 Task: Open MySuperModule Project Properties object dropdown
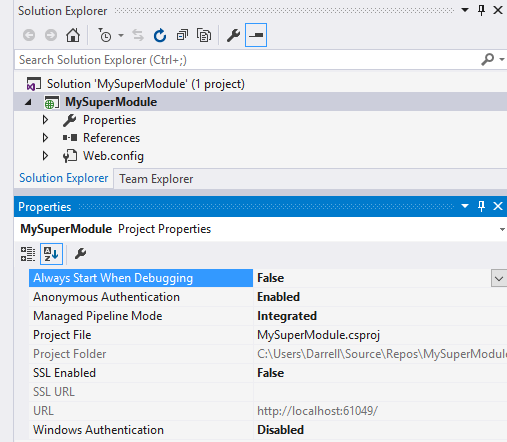502,229
